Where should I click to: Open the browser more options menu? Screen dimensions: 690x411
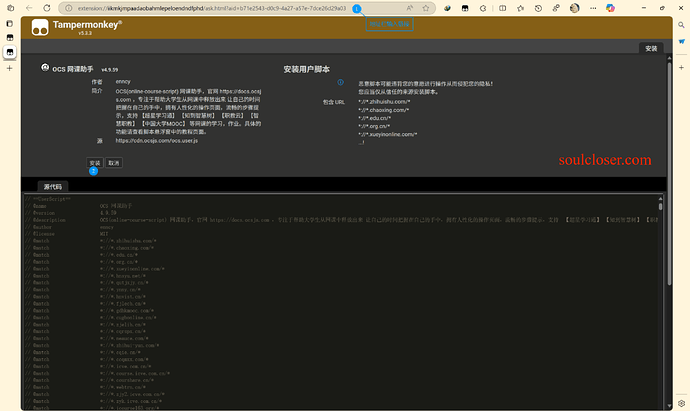click(x=593, y=8)
